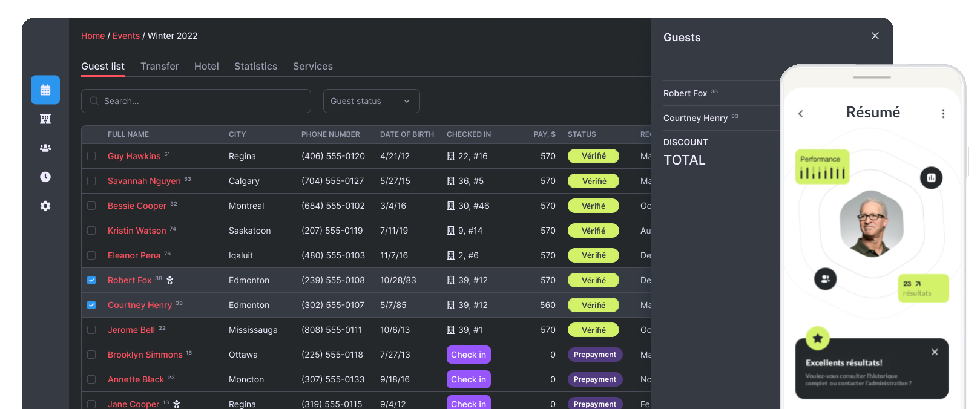Image resolution: width=980 pixels, height=409 pixels.
Task: Open the guests group sidebar icon
Action: (x=45, y=148)
